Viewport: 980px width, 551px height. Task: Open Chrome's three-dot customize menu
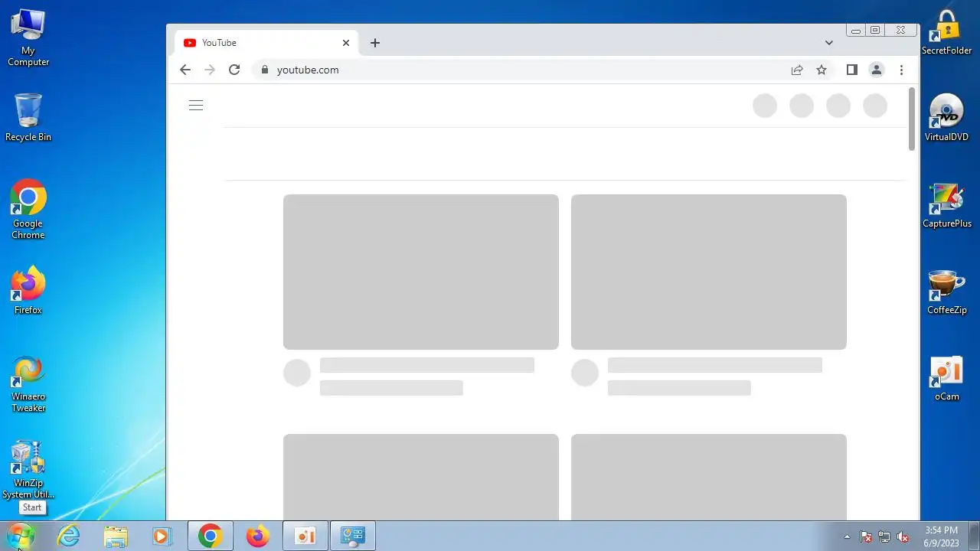(901, 70)
